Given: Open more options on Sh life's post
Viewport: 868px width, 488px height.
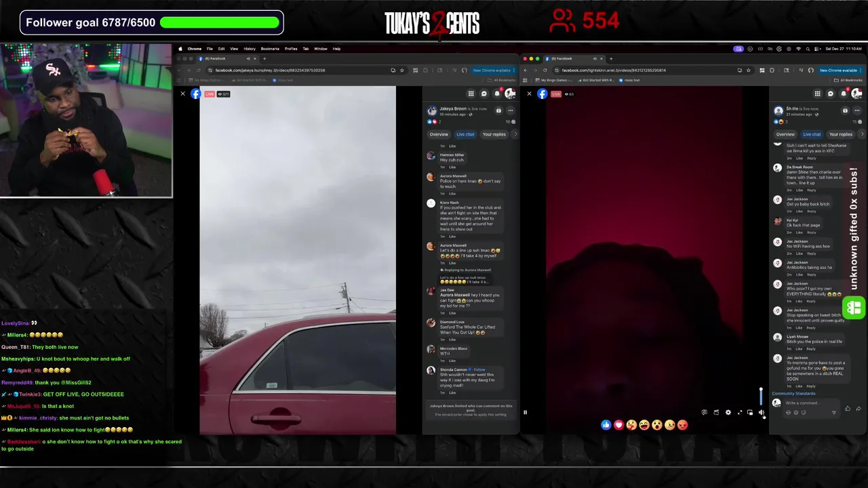Looking at the screenshot, I should click(857, 110).
